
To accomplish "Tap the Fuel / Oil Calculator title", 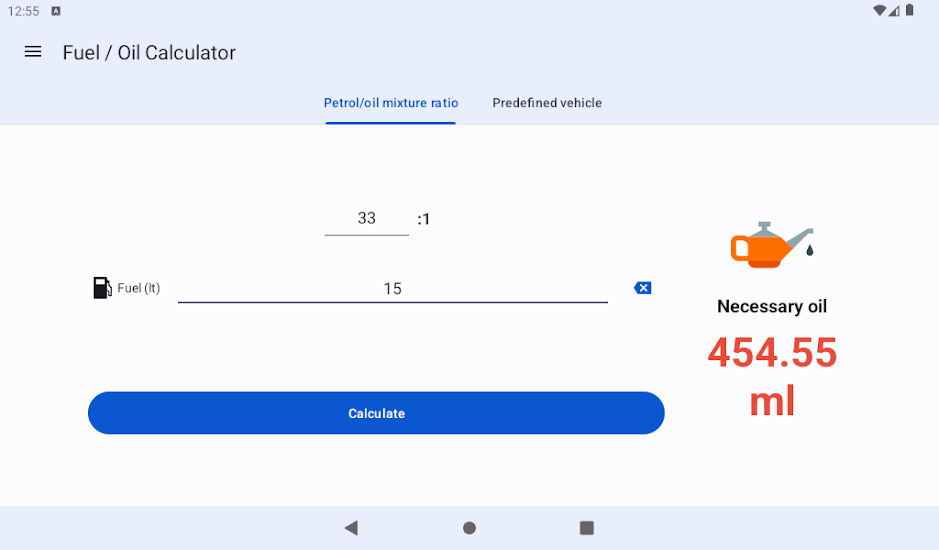I will coord(149,53).
